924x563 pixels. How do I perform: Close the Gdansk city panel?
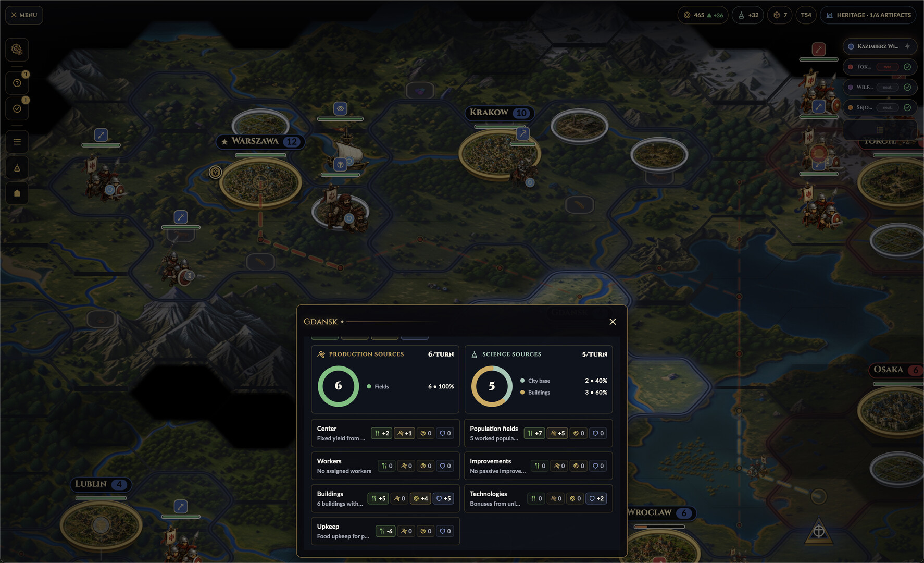613,322
